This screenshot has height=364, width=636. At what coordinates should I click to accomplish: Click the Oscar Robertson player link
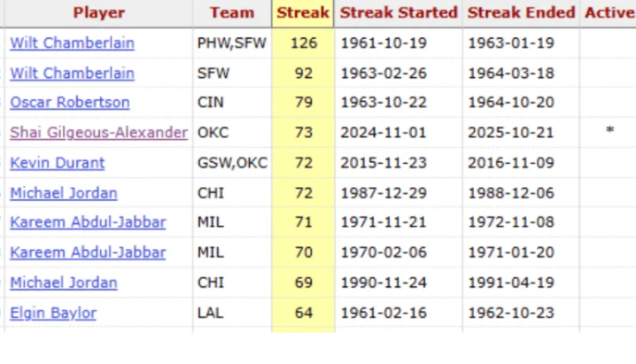pos(69,103)
